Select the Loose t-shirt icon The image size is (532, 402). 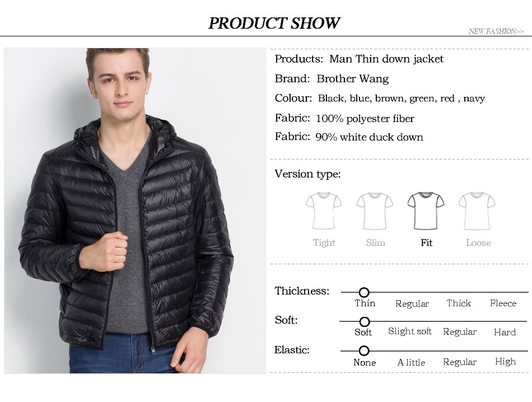[477, 211]
